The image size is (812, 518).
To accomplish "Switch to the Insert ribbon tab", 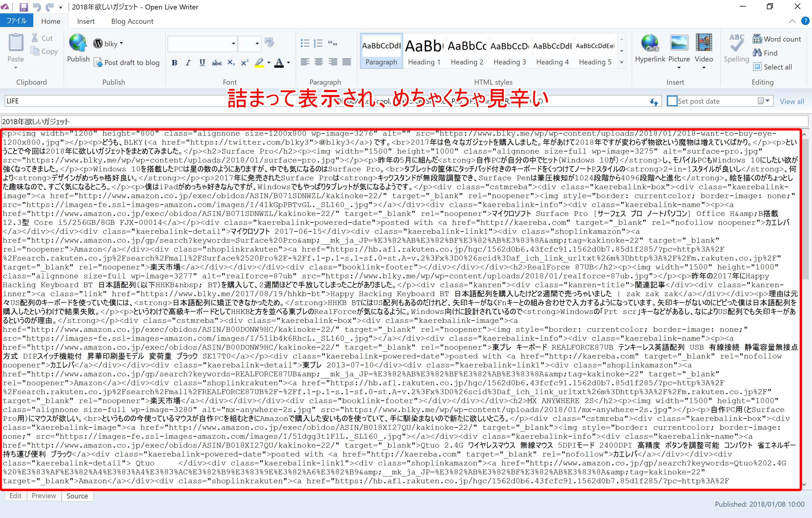I will [86, 21].
